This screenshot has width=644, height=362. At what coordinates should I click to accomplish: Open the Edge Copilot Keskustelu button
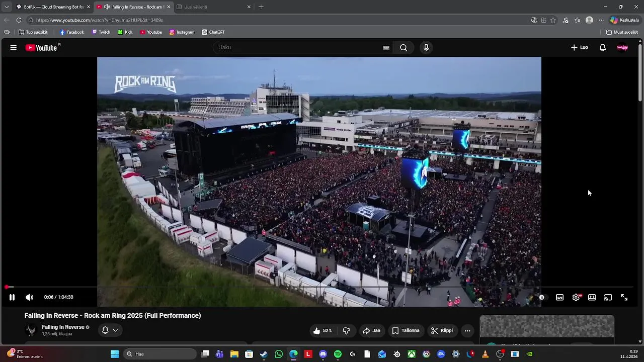(x=624, y=20)
